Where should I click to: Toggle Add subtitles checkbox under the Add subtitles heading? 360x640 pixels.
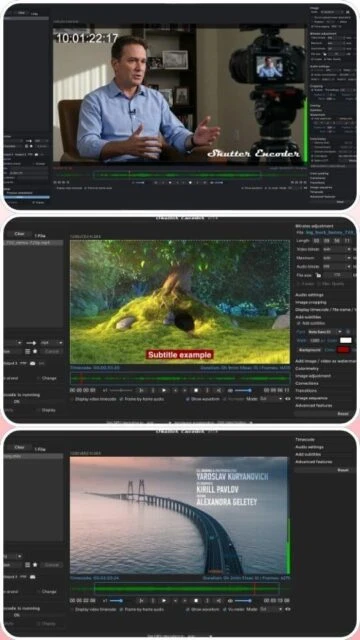[x=298, y=323]
